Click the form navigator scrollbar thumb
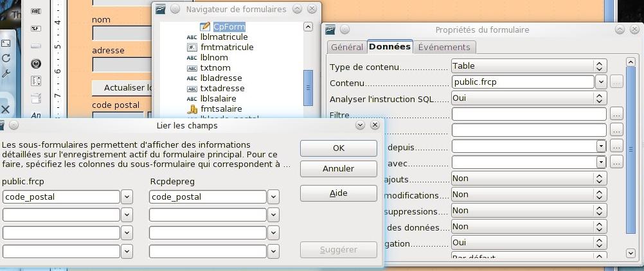The height and width of the screenshot is (271, 644). tap(308, 87)
